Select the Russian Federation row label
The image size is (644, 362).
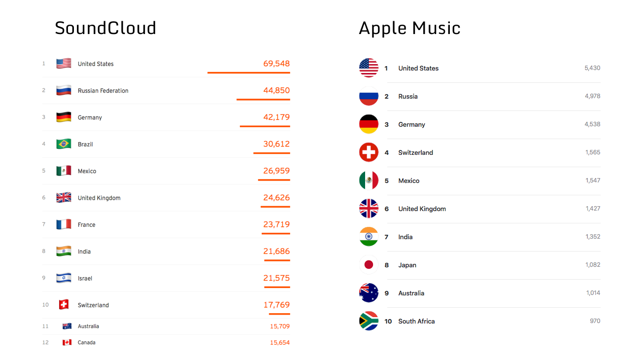click(x=103, y=91)
